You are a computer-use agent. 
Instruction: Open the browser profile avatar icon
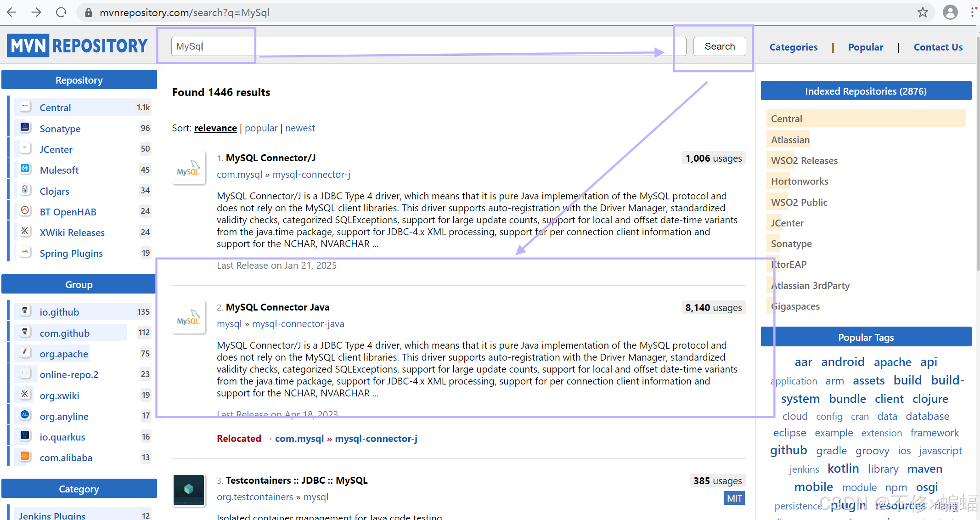(950, 12)
